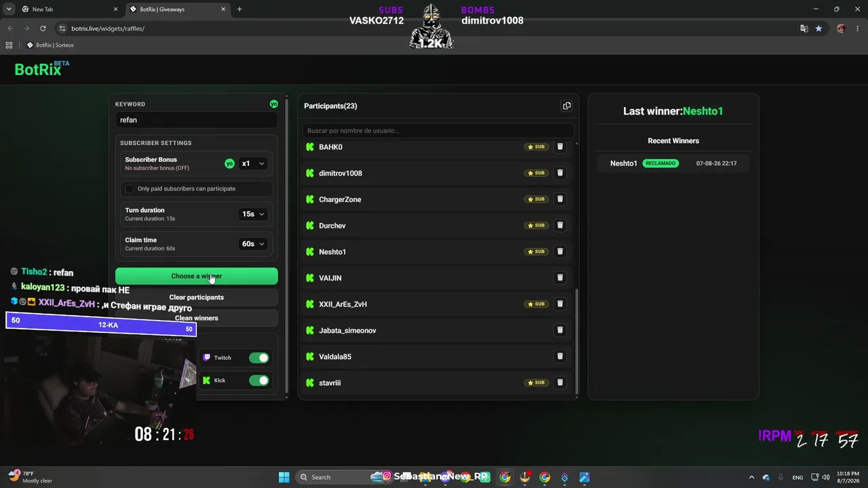
Task: Open the BotRix | Sorteos bookmark
Action: coord(50,45)
